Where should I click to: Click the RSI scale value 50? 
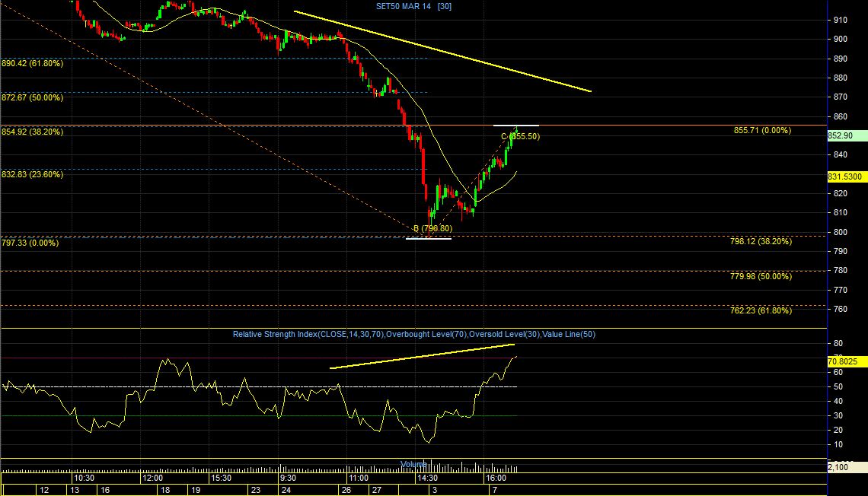click(838, 387)
